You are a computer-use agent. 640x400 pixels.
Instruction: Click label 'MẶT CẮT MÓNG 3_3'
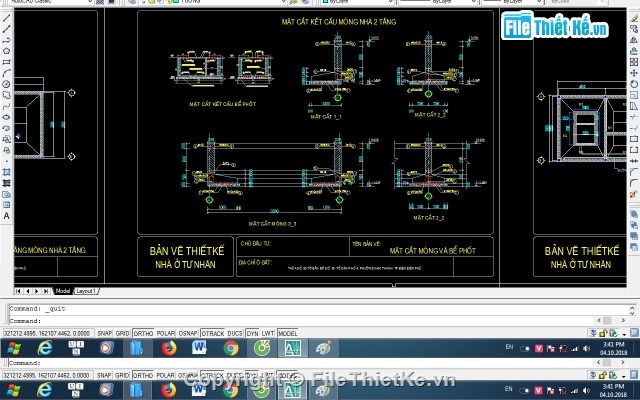272,224
